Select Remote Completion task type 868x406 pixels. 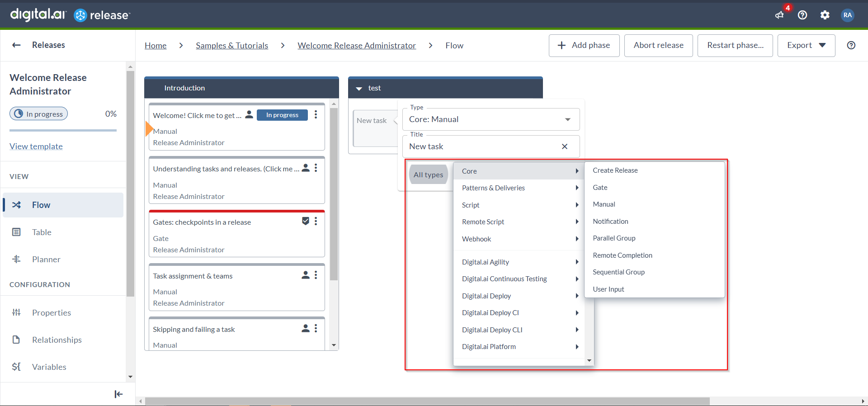point(654,255)
